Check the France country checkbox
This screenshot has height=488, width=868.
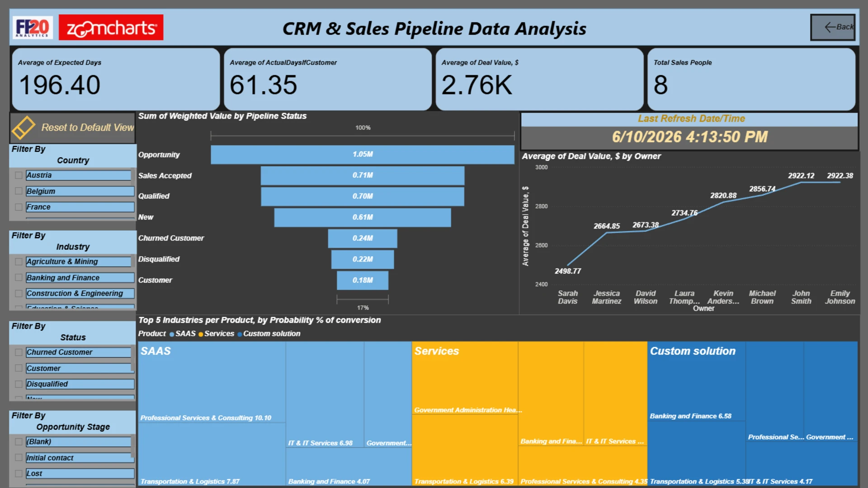click(19, 207)
